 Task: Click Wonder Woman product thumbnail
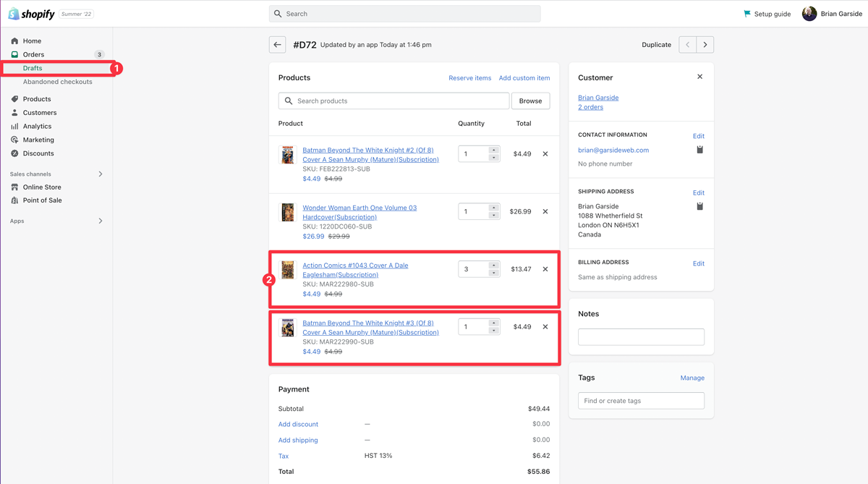(x=288, y=212)
